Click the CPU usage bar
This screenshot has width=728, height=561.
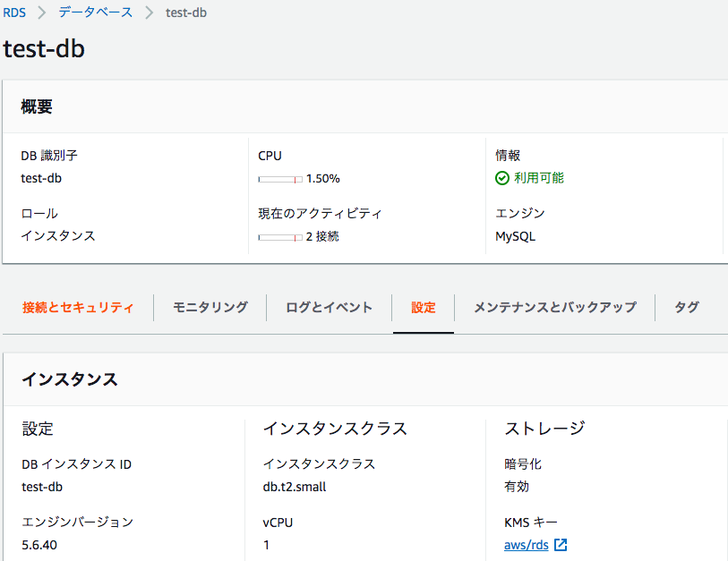280,179
